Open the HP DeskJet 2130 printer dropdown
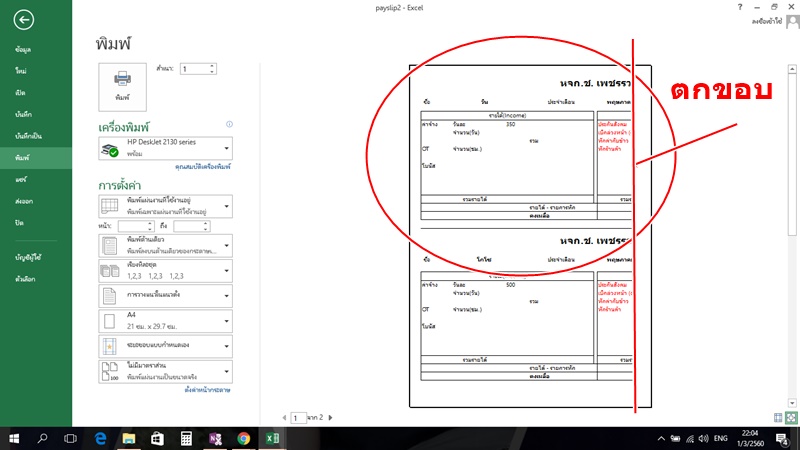The width and height of the screenshot is (800, 450). pos(165,148)
